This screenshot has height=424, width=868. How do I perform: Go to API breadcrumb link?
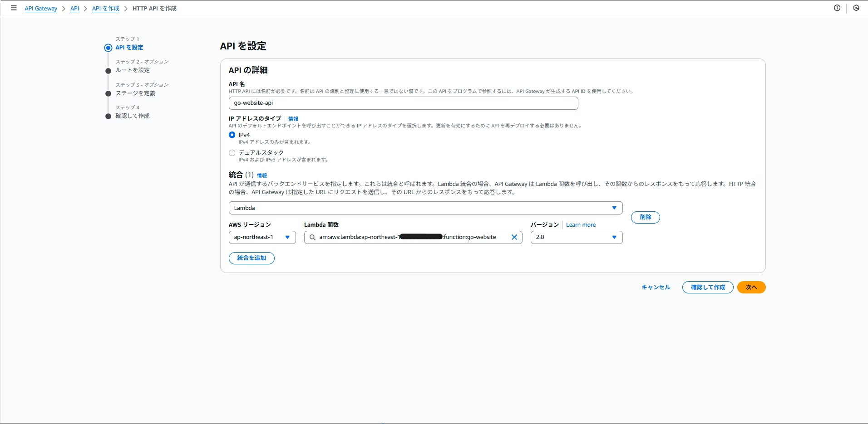[x=74, y=9]
